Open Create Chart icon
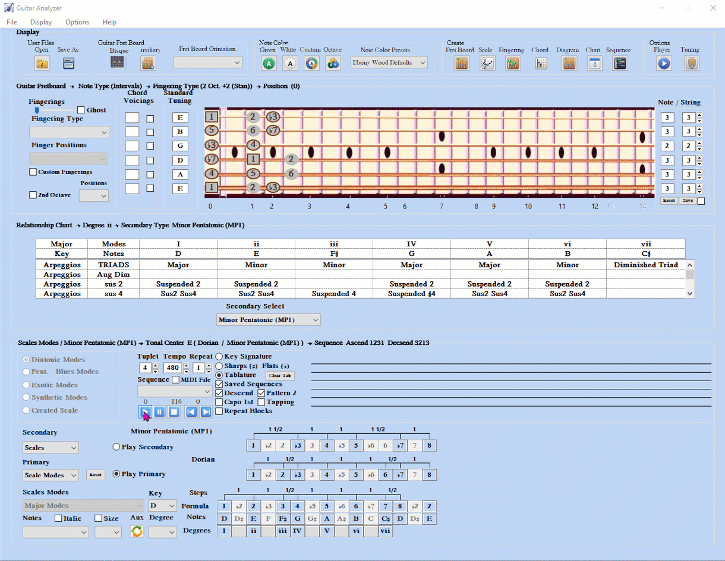725x561 pixels. tap(595, 63)
